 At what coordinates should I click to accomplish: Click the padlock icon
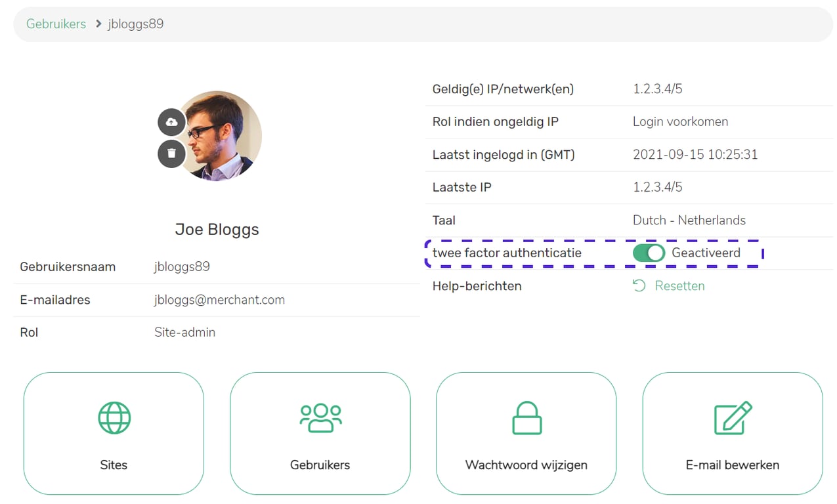(x=526, y=418)
